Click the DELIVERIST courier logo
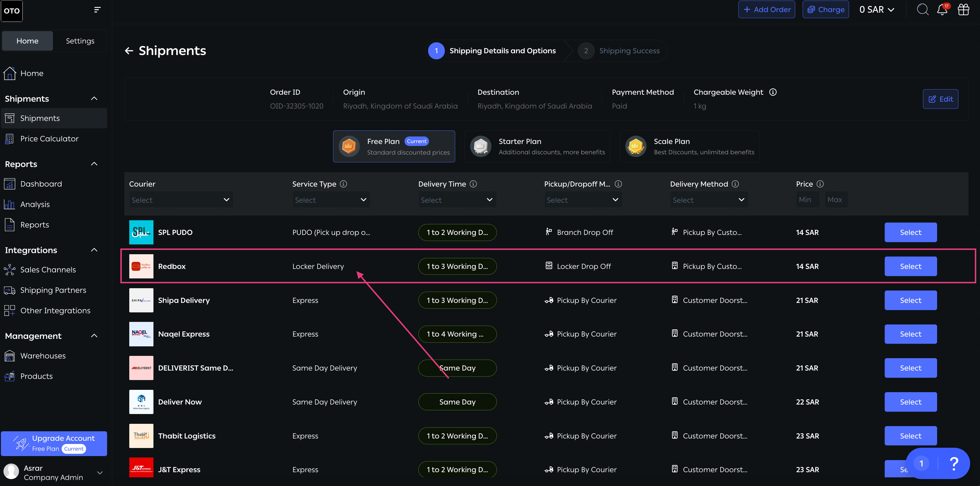The image size is (980, 486). [x=141, y=368]
